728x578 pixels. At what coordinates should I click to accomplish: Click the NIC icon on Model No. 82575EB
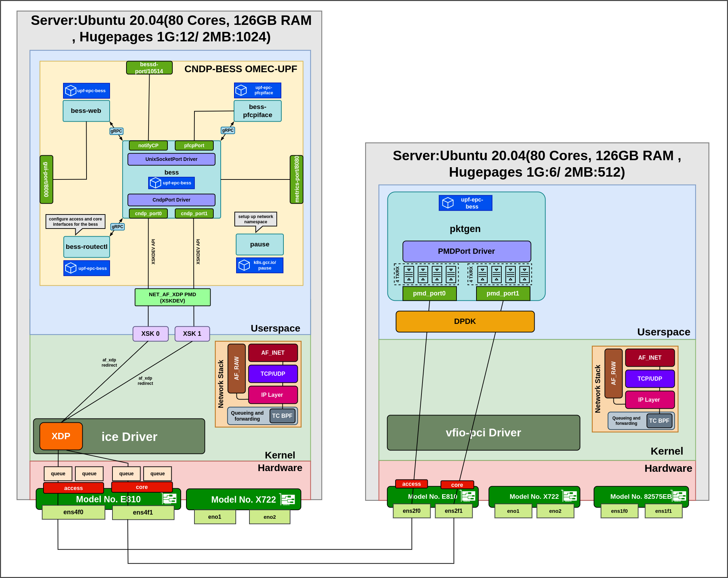pyautogui.click(x=679, y=496)
